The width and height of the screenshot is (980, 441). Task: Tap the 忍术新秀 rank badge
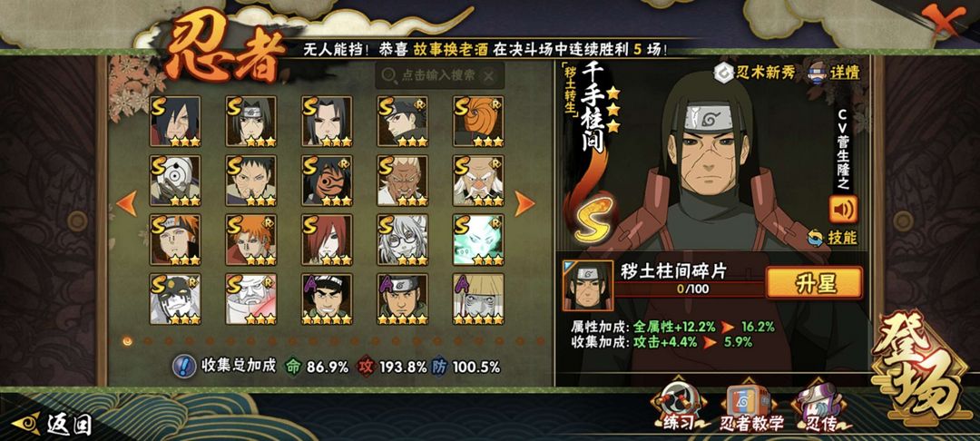pyautogui.click(x=754, y=73)
